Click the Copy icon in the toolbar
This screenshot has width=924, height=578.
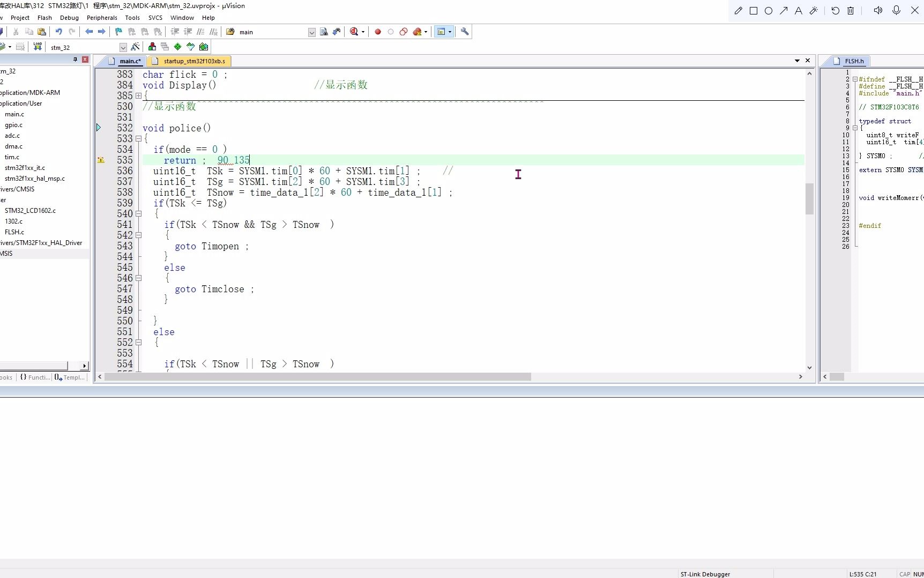tap(29, 32)
